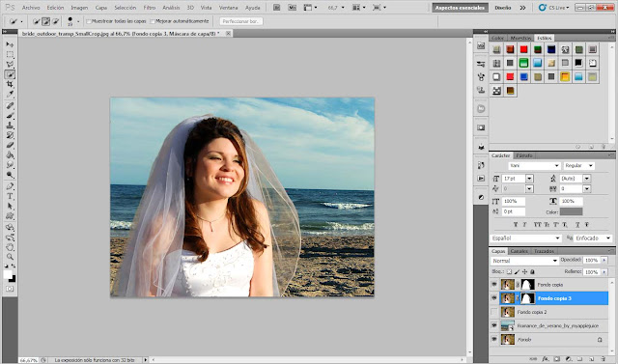Enable Muestrear todas las capas checkbox

89,21
